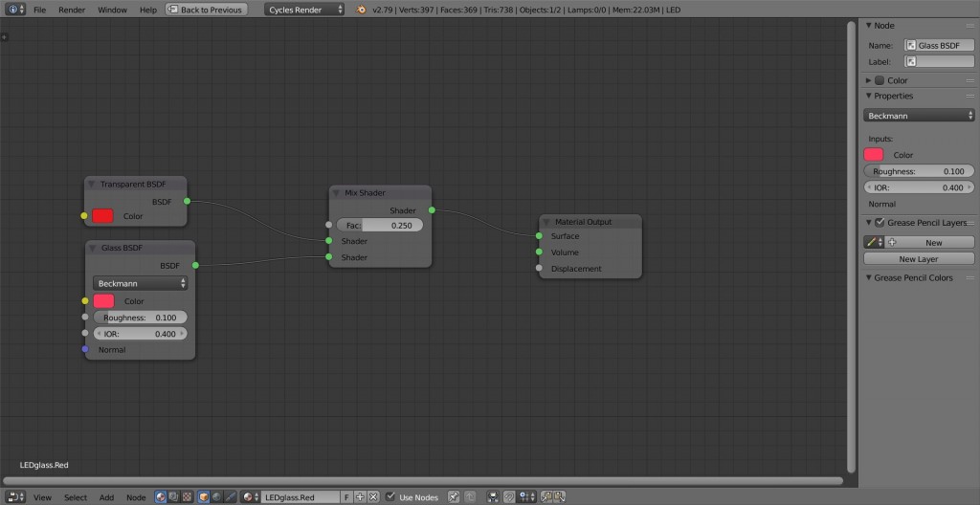Open the Render menu

point(71,10)
